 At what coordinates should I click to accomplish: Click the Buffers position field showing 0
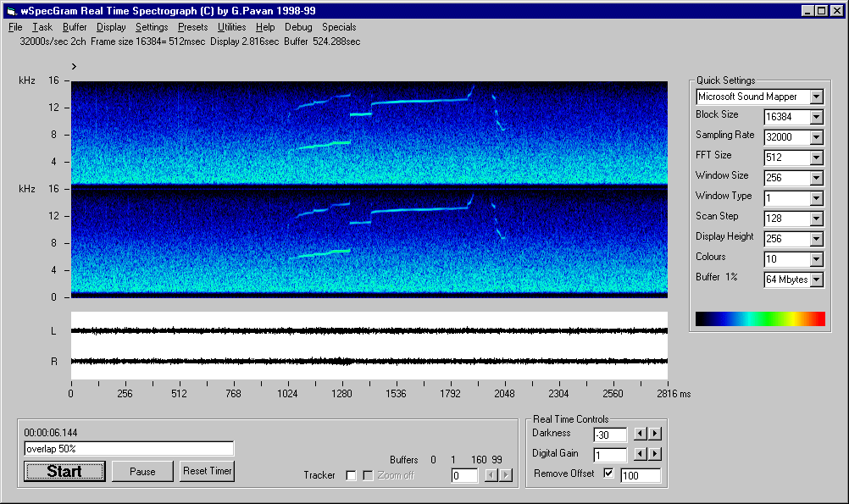464,475
